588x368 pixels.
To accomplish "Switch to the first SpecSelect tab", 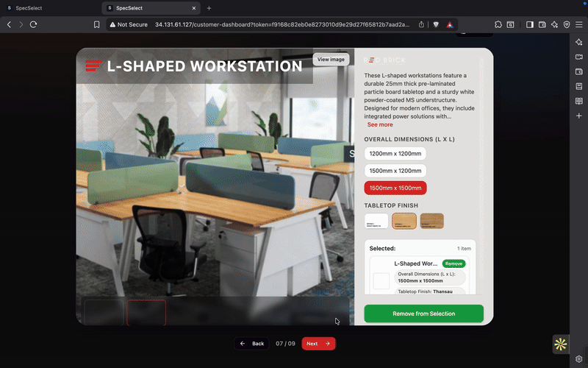I will click(44, 7).
